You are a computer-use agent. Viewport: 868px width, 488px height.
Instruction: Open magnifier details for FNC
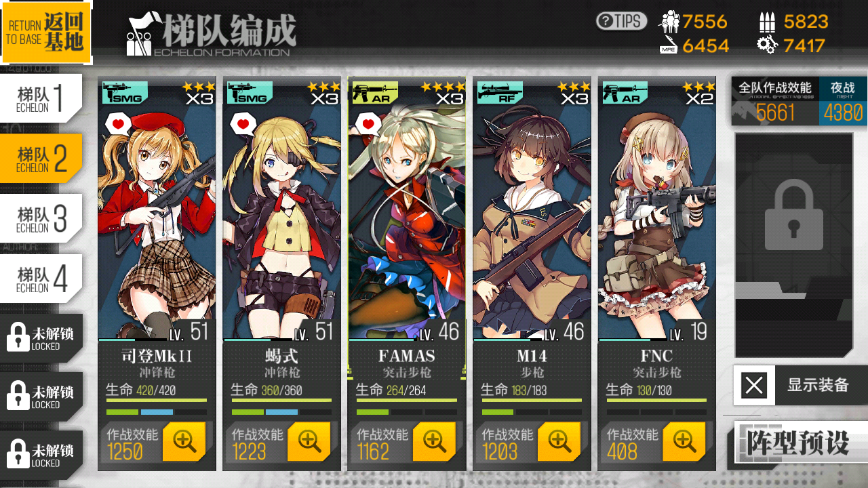(684, 441)
